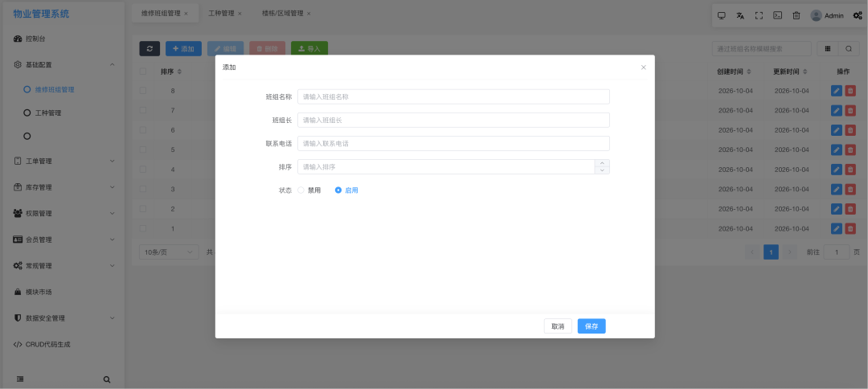Focus the 联系电话 input field

(453, 143)
